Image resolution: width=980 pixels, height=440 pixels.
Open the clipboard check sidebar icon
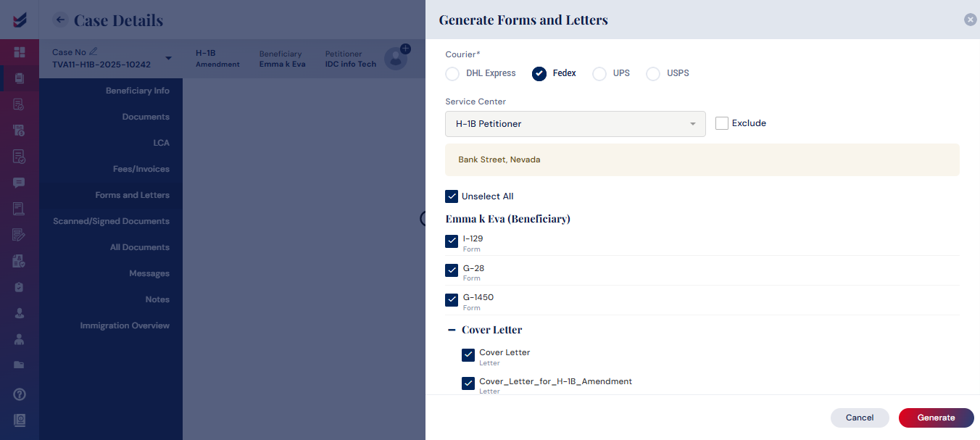coord(20,287)
